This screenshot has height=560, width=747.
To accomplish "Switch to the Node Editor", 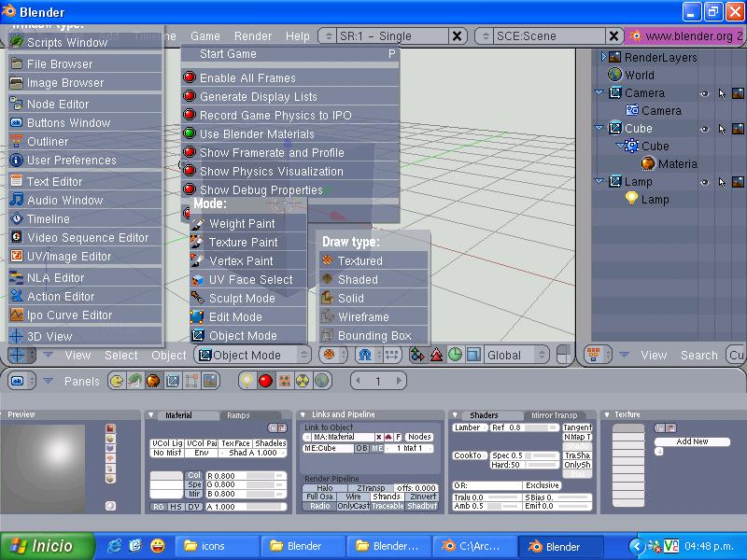I will 85,104.
